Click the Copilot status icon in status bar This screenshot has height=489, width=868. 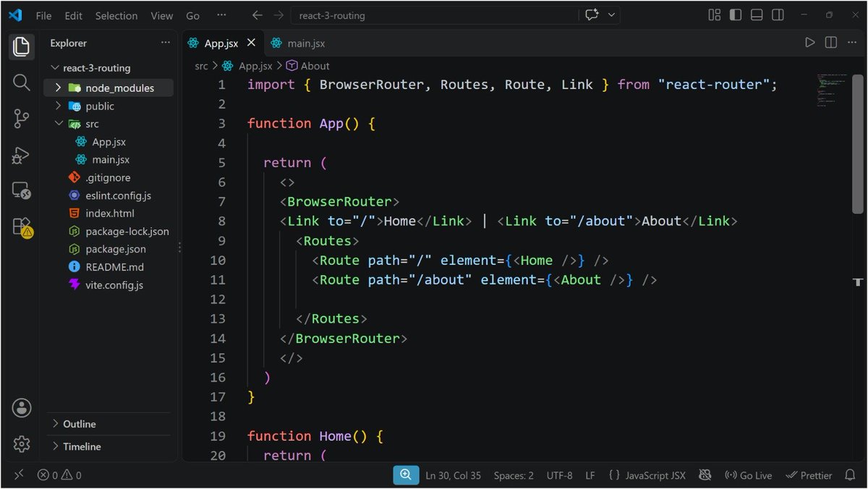[x=706, y=475]
